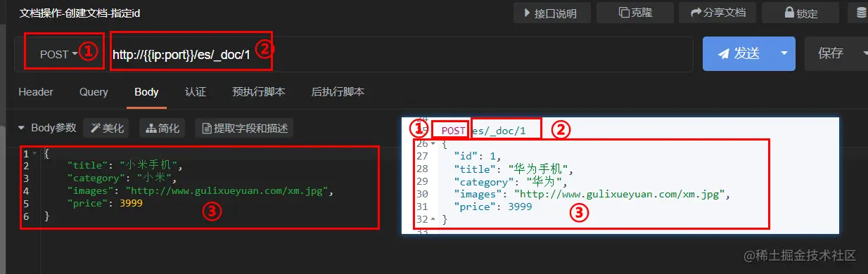
Task: Click the 美化 beautify button
Action: pos(106,128)
